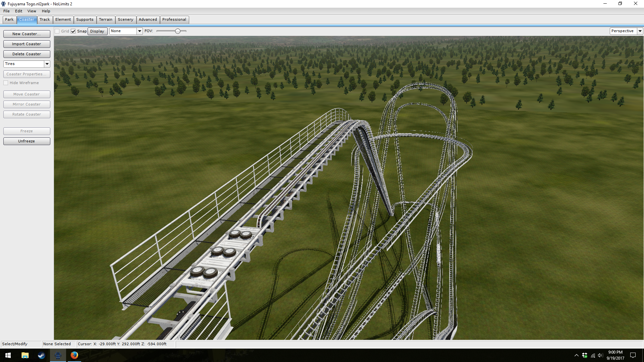Open the notification center icon
This screenshot has width=644, height=362.
click(633, 355)
